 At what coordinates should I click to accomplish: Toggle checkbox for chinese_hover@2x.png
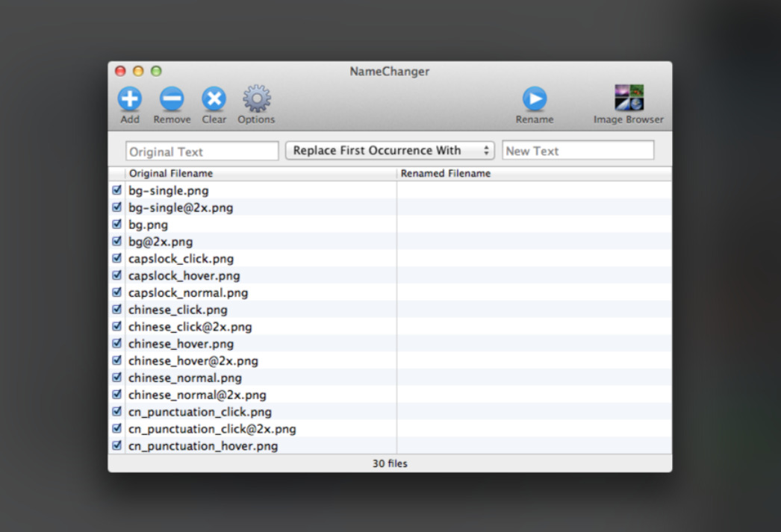pyautogui.click(x=117, y=360)
